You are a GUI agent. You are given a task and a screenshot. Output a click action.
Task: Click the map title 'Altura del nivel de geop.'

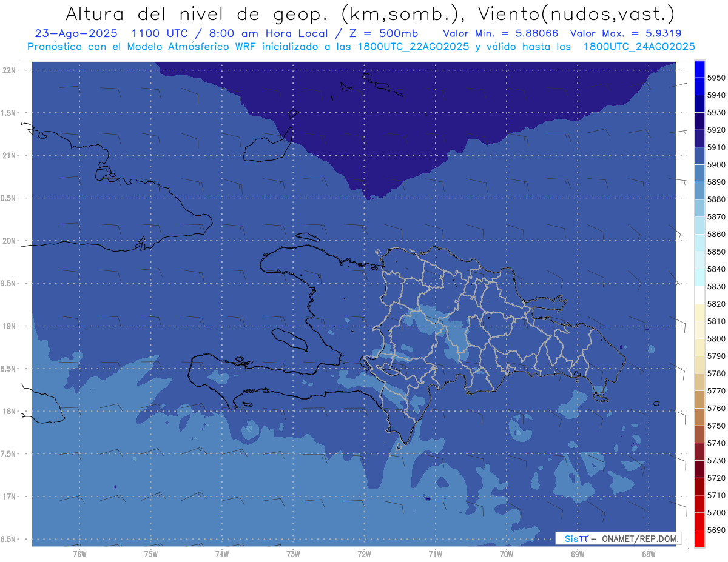click(x=198, y=13)
